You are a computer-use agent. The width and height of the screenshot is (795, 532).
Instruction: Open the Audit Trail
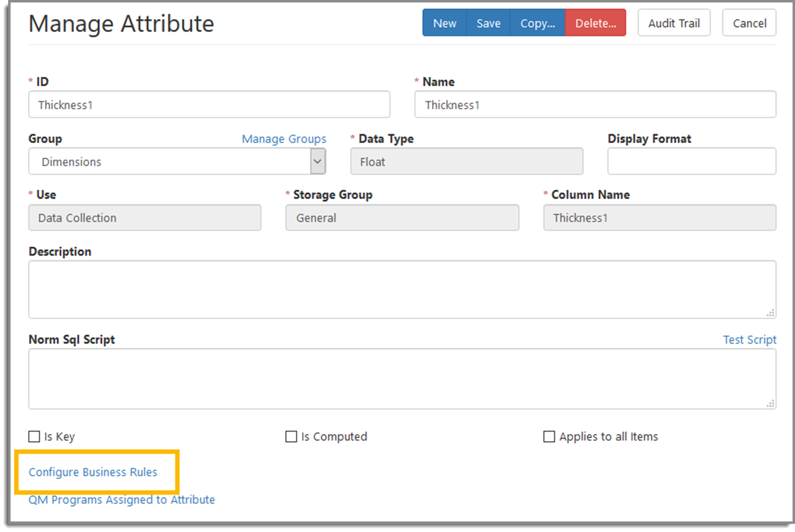pos(674,23)
